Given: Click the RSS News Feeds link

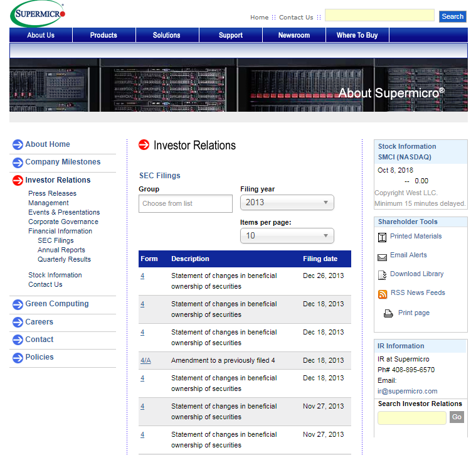Looking at the screenshot, I should tap(418, 293).
